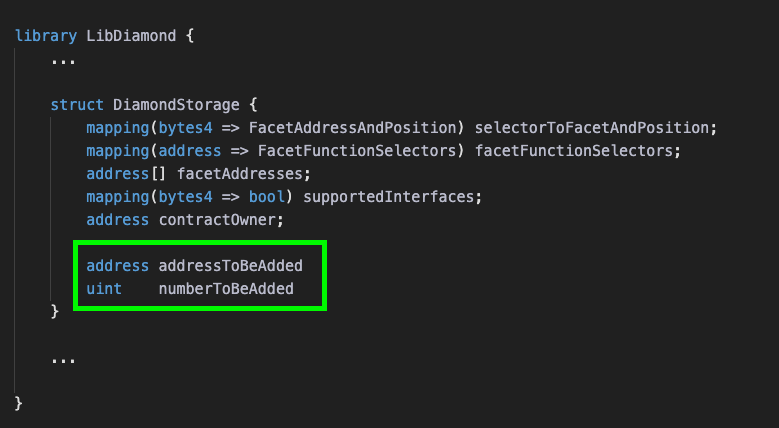The image size is (779, 428).
Task: Click the 'struct' keyword
Action: coord(77,105)
